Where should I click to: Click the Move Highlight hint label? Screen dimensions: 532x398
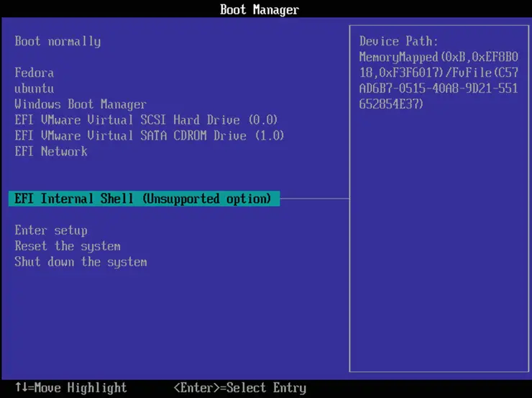(x=81, y=389)
